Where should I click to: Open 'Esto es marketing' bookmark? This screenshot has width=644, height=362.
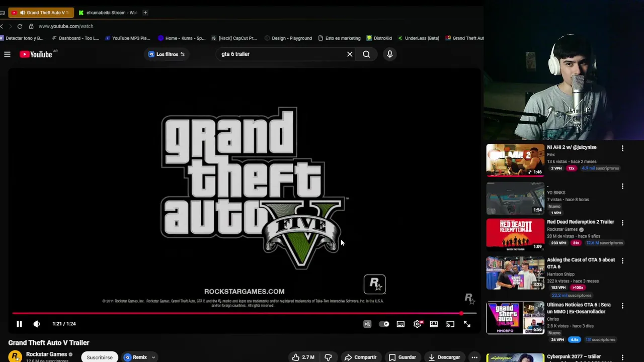pos(339,38)
